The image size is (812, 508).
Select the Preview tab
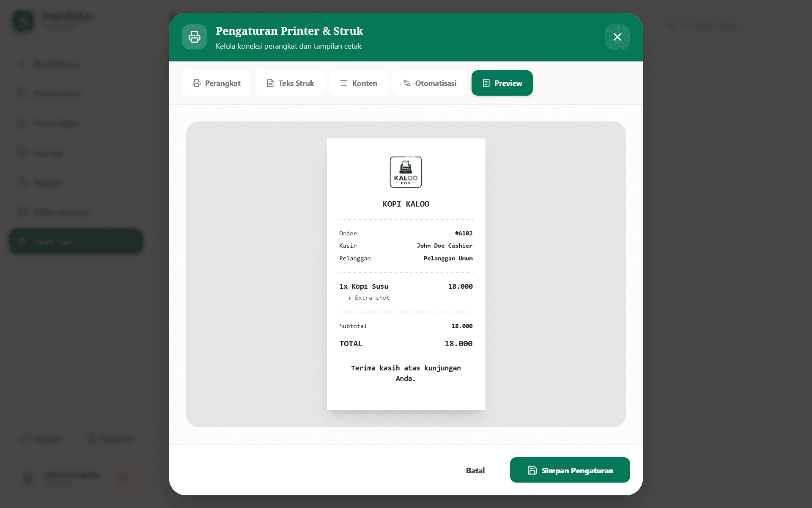(502, 83)
